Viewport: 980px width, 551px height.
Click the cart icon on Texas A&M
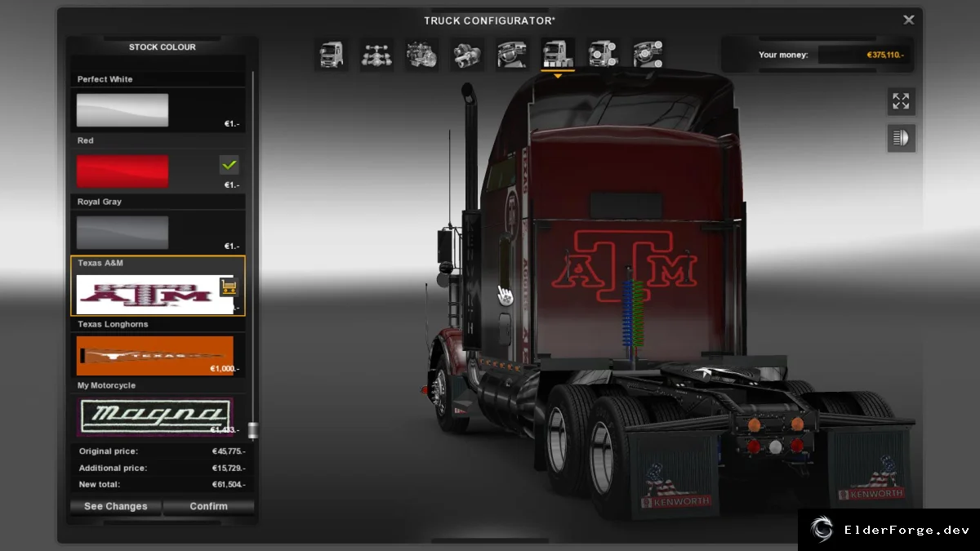tap(229, 287)
